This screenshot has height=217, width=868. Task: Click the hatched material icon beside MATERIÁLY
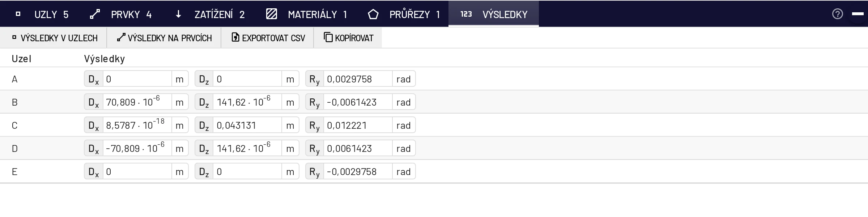click(x=272, y=14)
